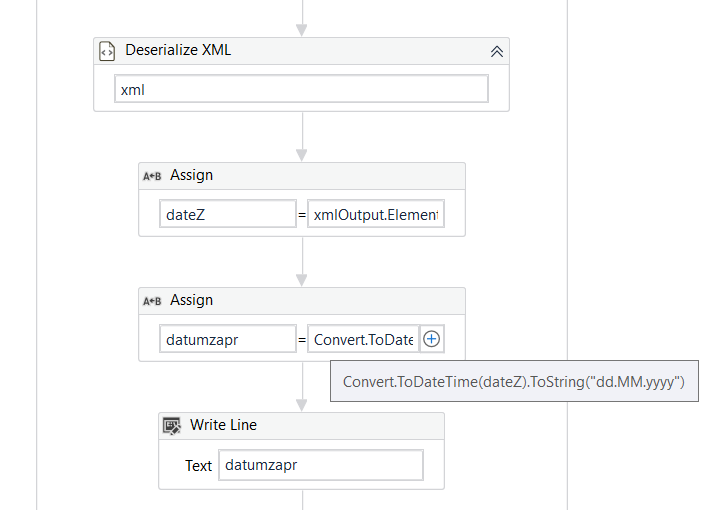Viewport: 725px width, 510px height.
Task: Focus the xml input field
Action: click(x=301, y=89)
